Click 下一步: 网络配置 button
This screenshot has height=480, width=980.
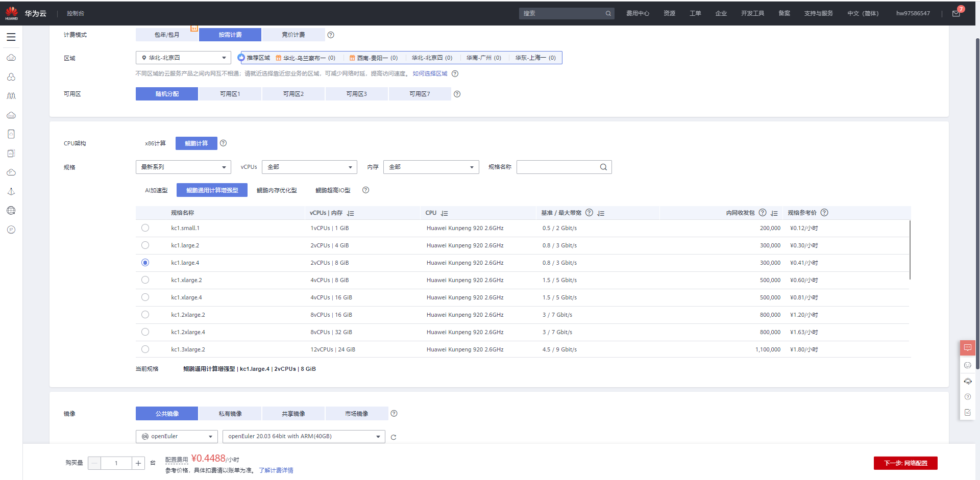coord(905,463)
